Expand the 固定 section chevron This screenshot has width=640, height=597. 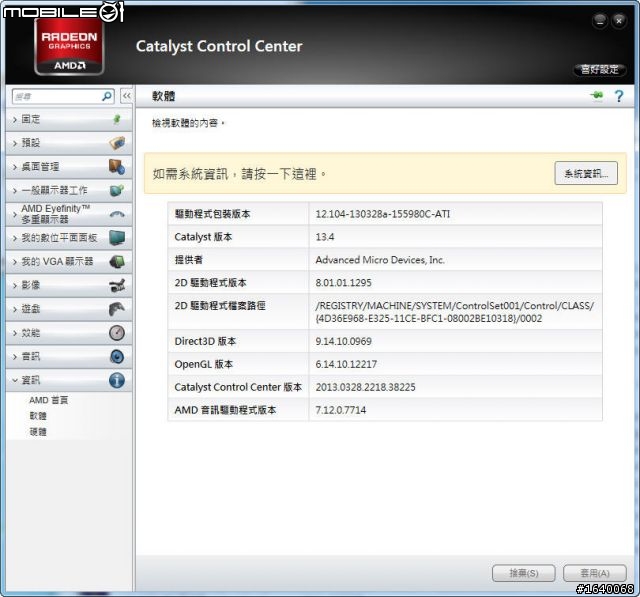point(15,120)
